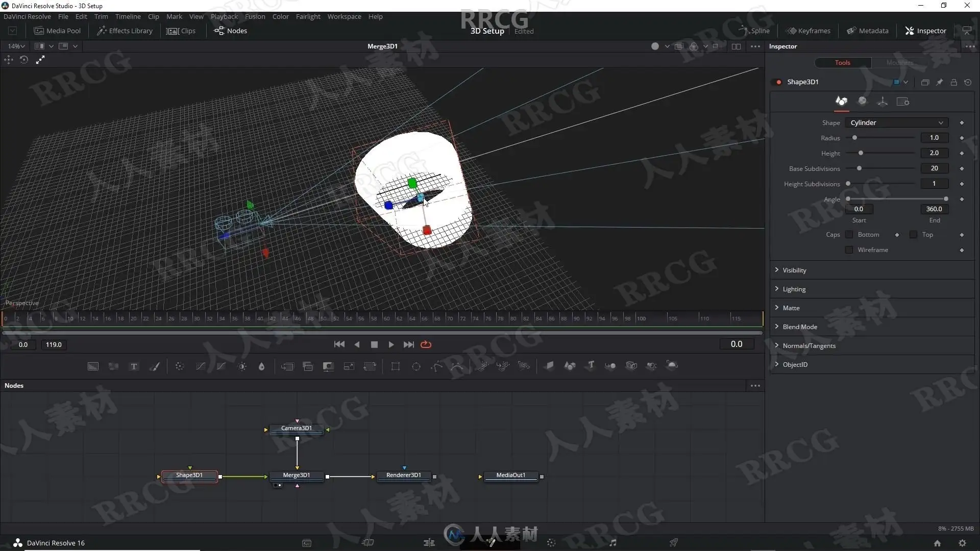Open the viewer zoom percentage dropdown
Image resolution: width=980 pixels, height=551 pixels.
(16, 46)
